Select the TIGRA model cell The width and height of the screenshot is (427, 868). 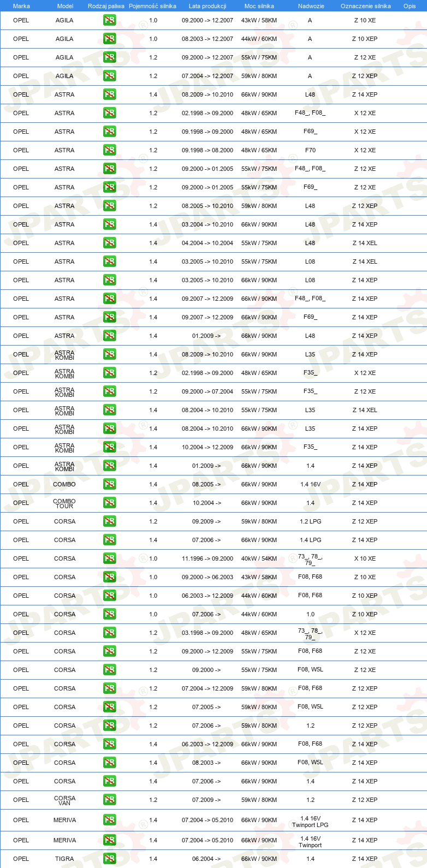coord(64,859)
